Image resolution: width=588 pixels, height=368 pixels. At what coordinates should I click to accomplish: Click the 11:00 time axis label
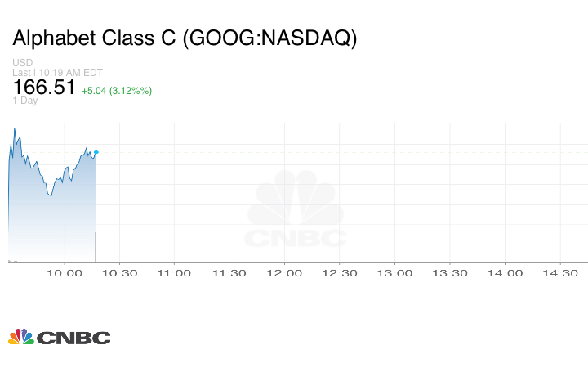pyautogui.click(x=174, y=273)
